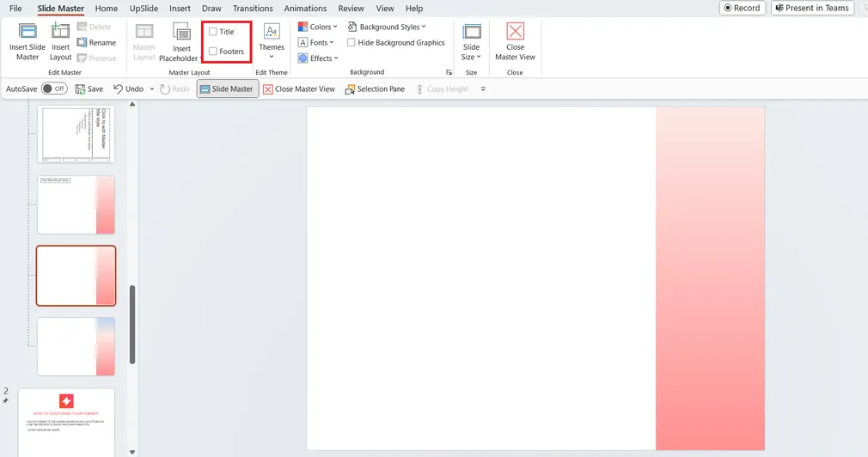868x457 pixels.
Task: Click Delete in the Edit Master group
Action: point(95,27)
